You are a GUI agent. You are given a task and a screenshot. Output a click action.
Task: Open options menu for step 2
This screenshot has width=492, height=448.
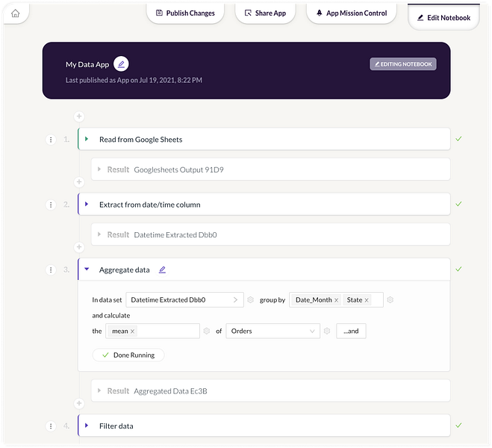click(x=51, y=205)
